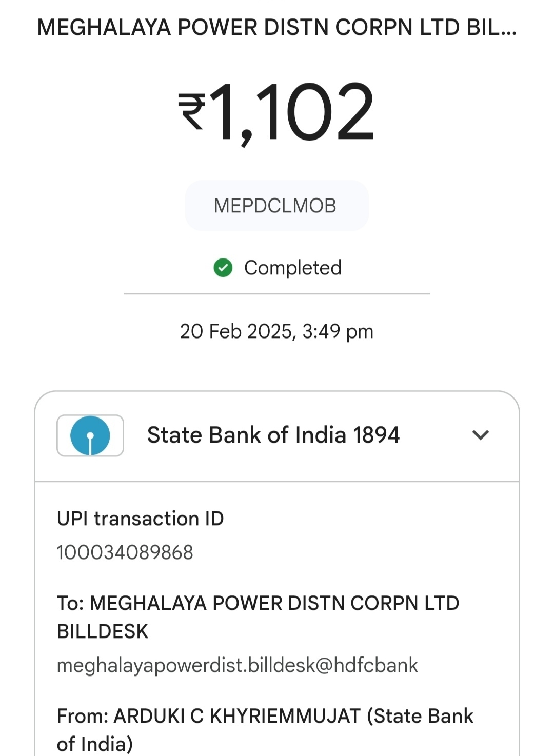Tap the UPI transaction ID label
This screenshot has height=756, width=554.
click(x=141, y=519)
